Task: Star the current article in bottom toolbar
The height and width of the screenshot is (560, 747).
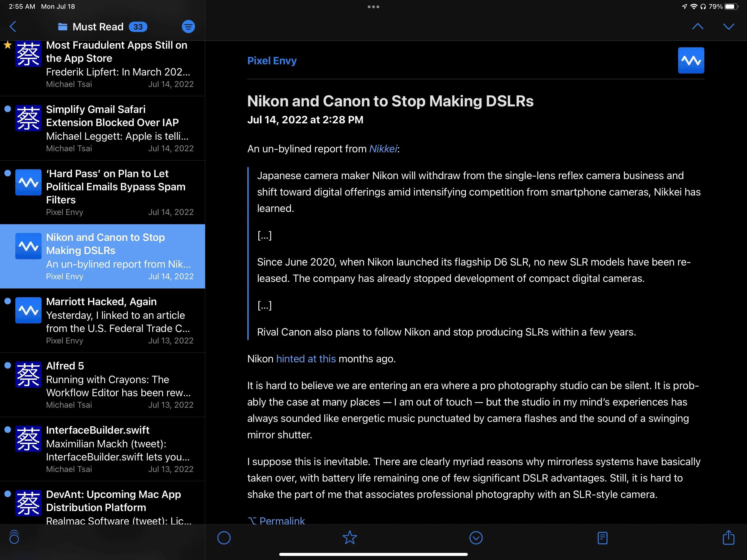Action: coord(349,537)
